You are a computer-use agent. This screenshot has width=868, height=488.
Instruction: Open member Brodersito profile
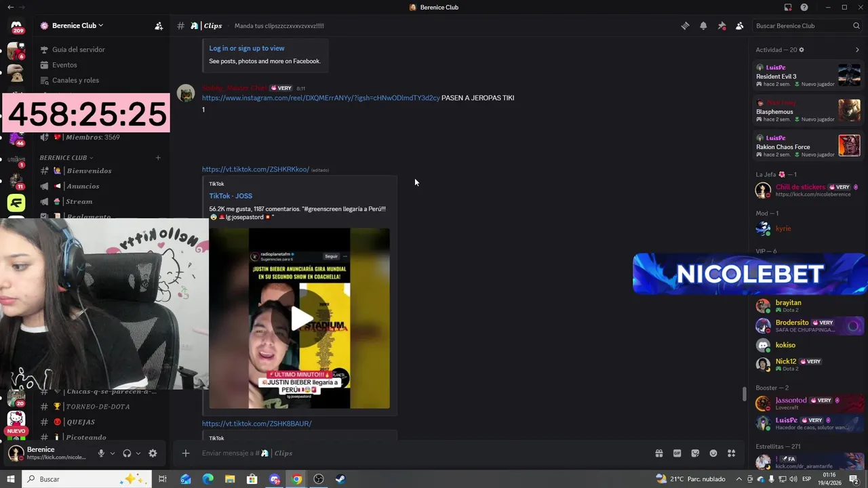(x=808, y=325)
